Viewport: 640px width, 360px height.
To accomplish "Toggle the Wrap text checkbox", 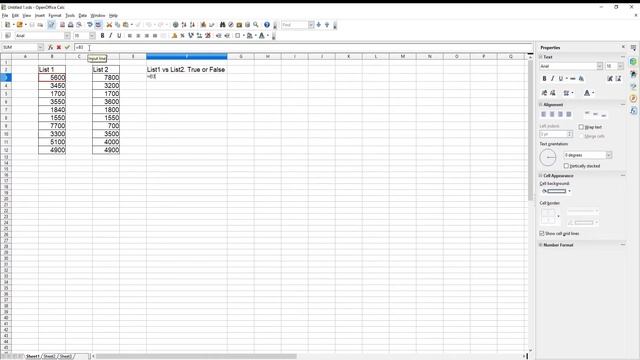I will pyautogui.click(x=581, y=127).
